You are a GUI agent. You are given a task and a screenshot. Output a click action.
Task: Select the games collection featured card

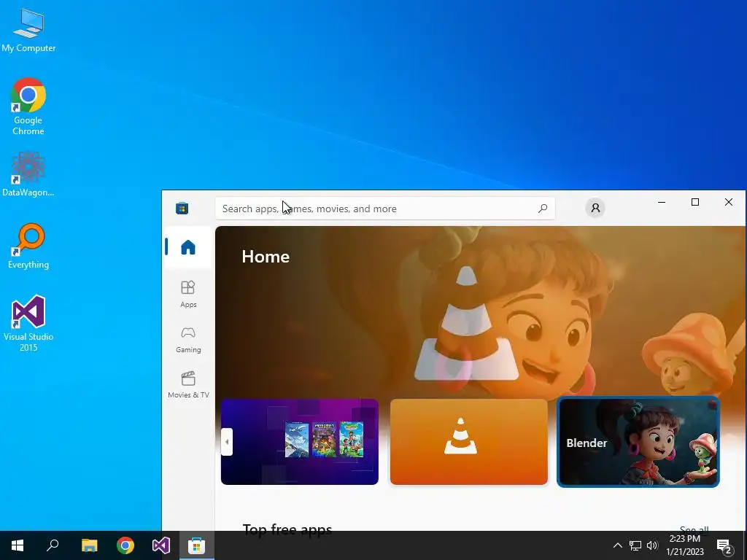(x=300, y=442)
